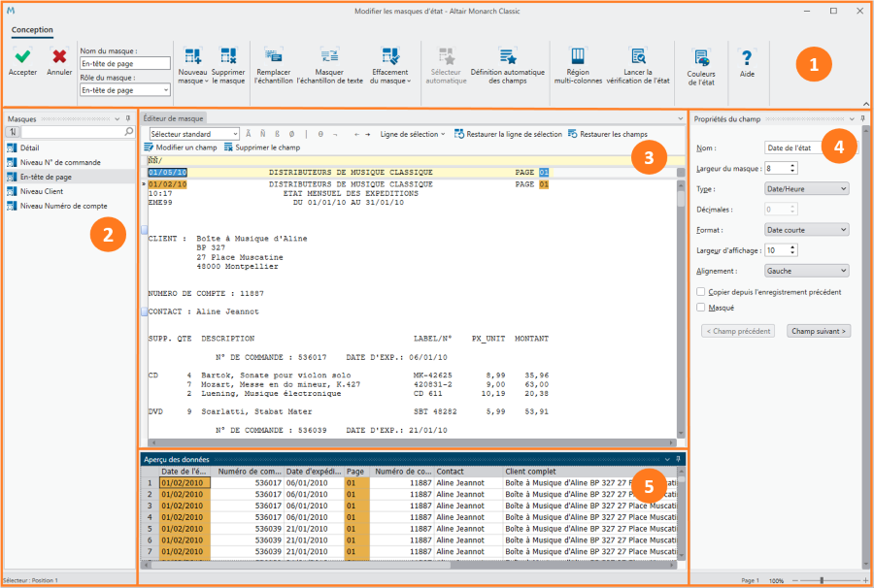
Task: Open the Aide help icon
Action: click(746, 58)
